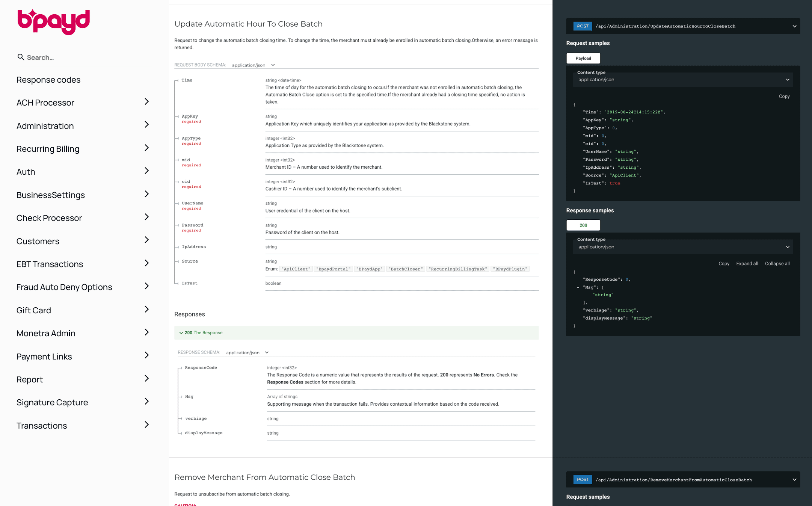Click the search magnifier icon
The height and width of the screenshot is (506, 812).
tap(21, 57)
